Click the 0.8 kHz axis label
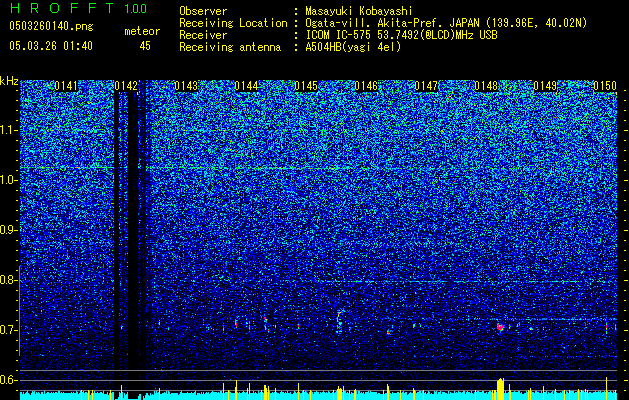The height and width of the screenshot is (400, 629). [x=9, y=280]
